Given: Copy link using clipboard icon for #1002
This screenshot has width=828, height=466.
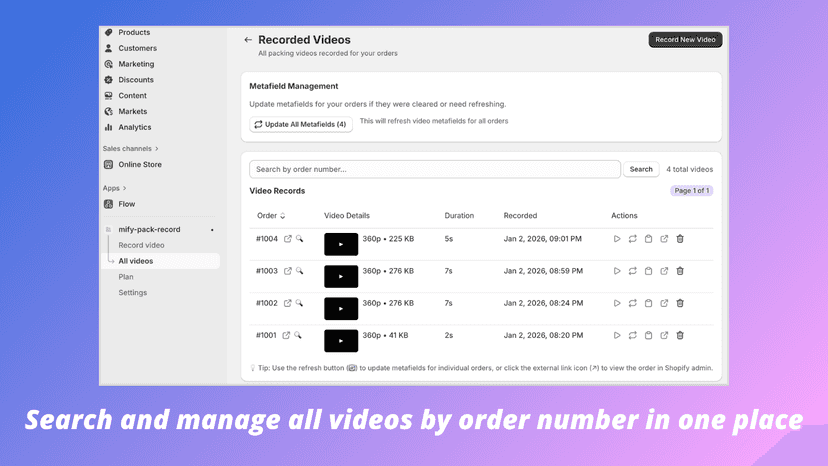Looking at the screenshot, I should point(648,303).
